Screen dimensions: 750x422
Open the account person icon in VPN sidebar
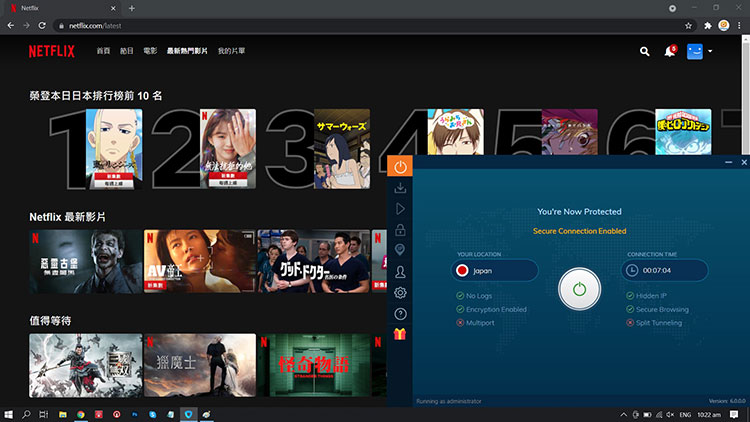[400, 272]
